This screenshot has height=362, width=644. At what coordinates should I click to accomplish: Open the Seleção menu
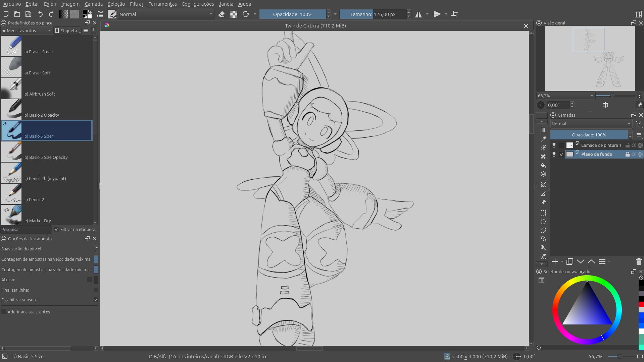click(x=116, y=4)
